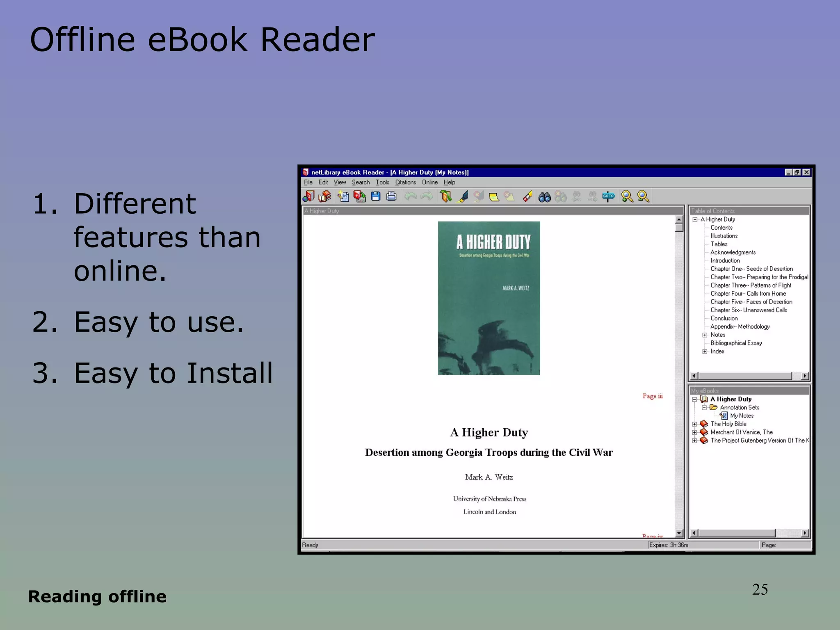This screenshot has height=630, width=840.
Task: Click the greyed remove-highlight icon
Action: click(x=478, y=196)
